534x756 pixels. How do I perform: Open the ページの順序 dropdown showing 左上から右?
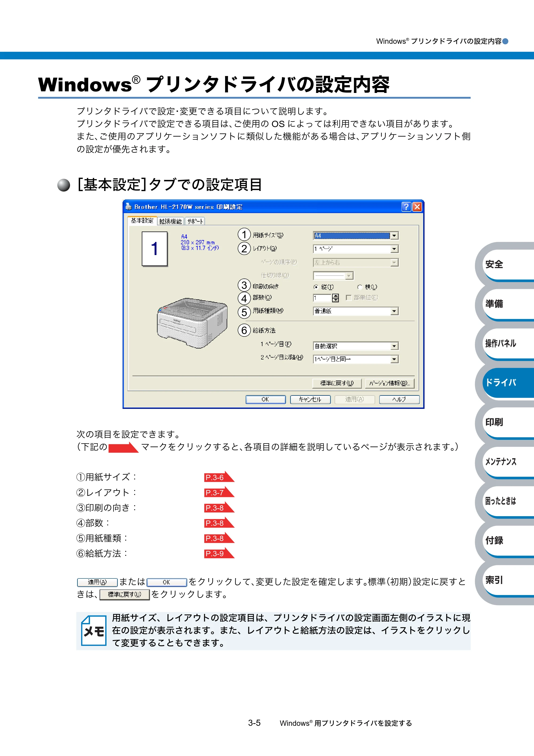[x=356, y=263]
